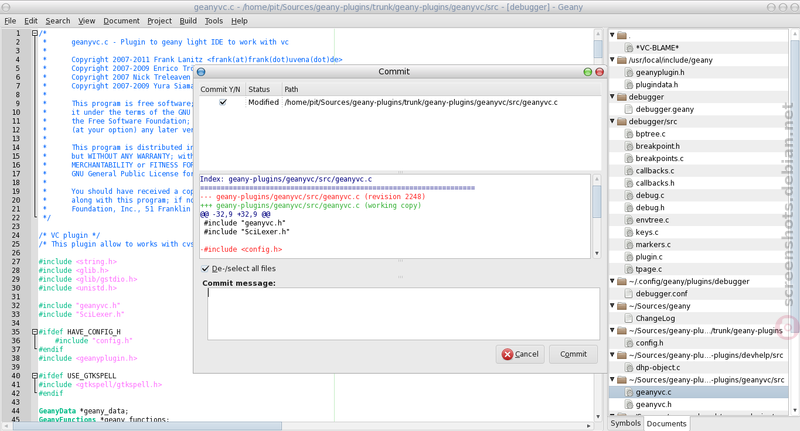Click file icon beside debug.c

[629, 195]
